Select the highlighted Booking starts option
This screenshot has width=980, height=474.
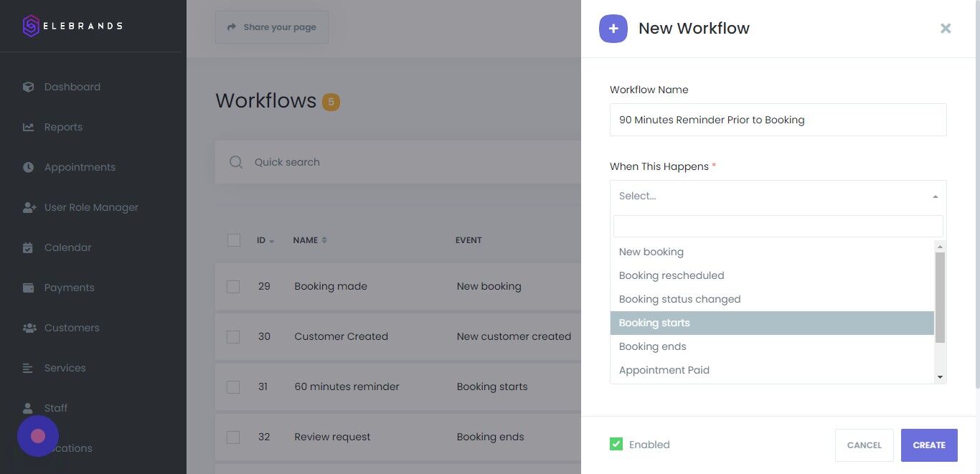tap(772, 323)
